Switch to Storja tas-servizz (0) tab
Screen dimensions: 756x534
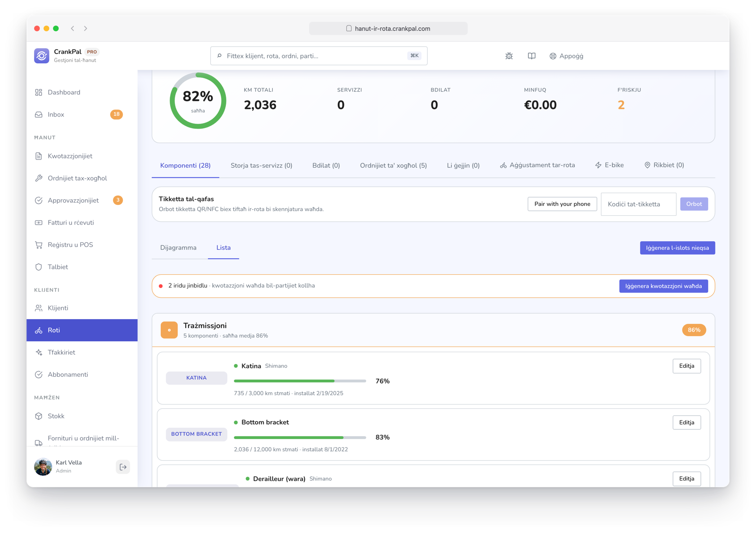(261, 166)
